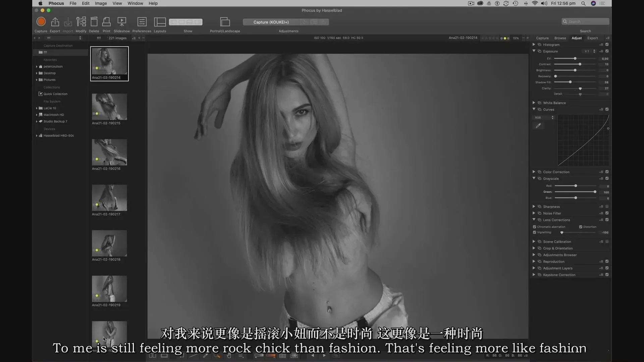
Task: Select the fff capture destination folder
Action: click(60, 52)
